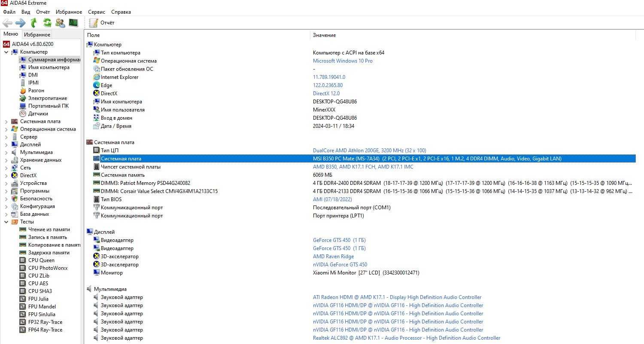
Task: Select Имя компьютера in the tree
Action: [x=49, y=67]
